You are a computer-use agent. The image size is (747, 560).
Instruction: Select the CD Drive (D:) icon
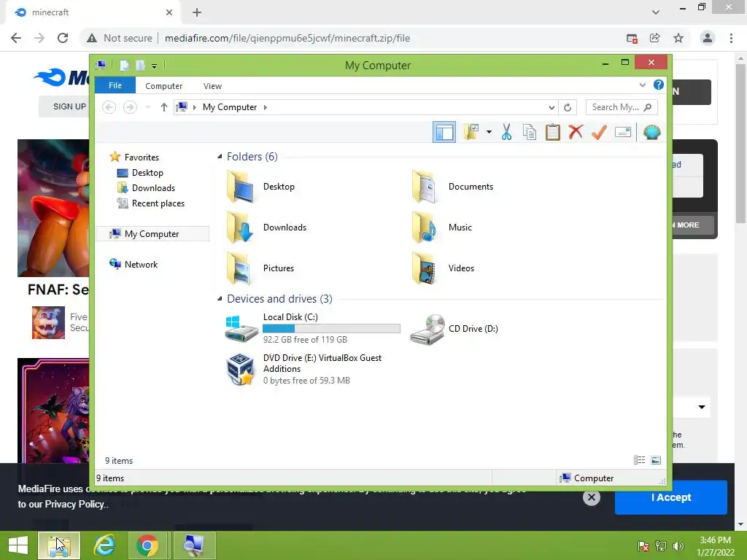click(427, 329)
